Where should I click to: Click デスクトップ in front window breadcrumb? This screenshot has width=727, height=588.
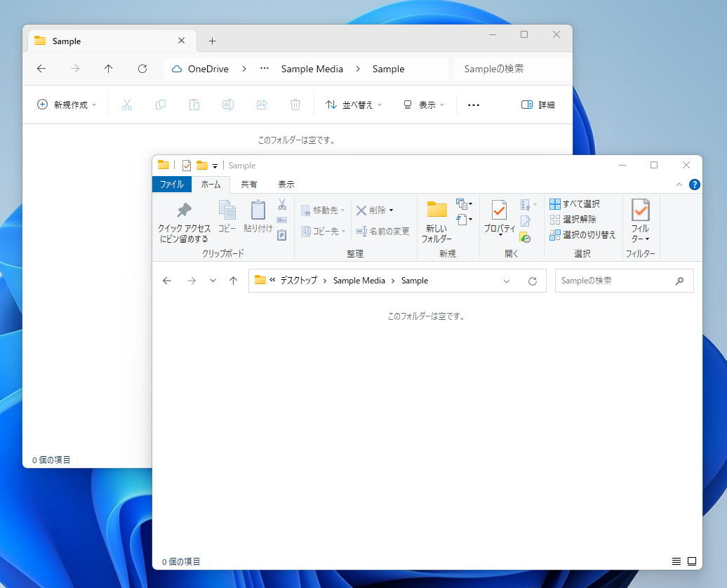299,281
